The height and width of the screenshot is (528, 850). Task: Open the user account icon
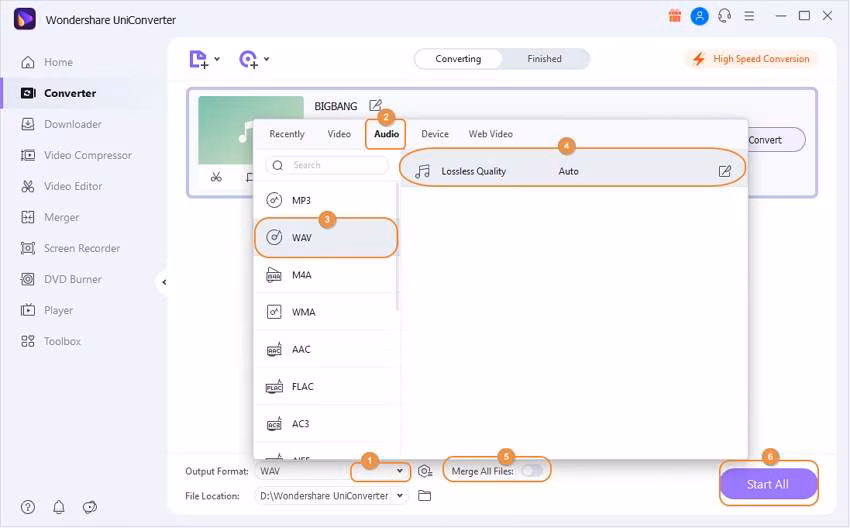(699, 16)
